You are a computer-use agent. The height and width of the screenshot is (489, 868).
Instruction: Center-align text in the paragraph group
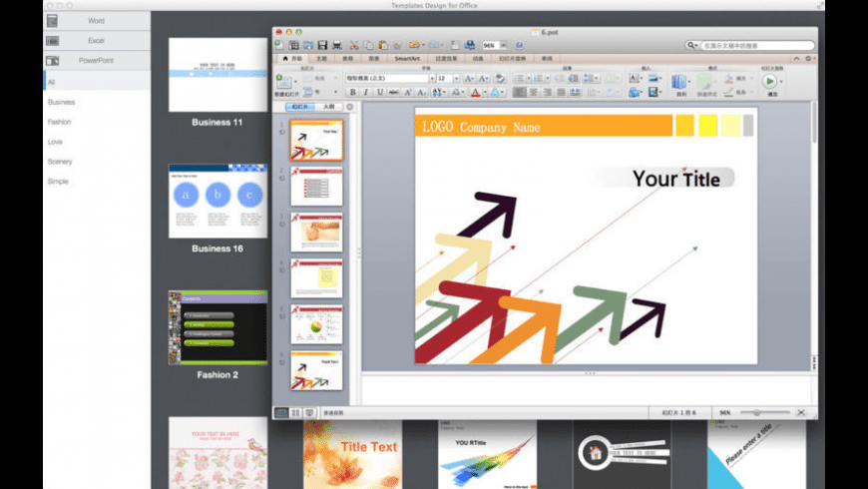(x=533, y=93)
